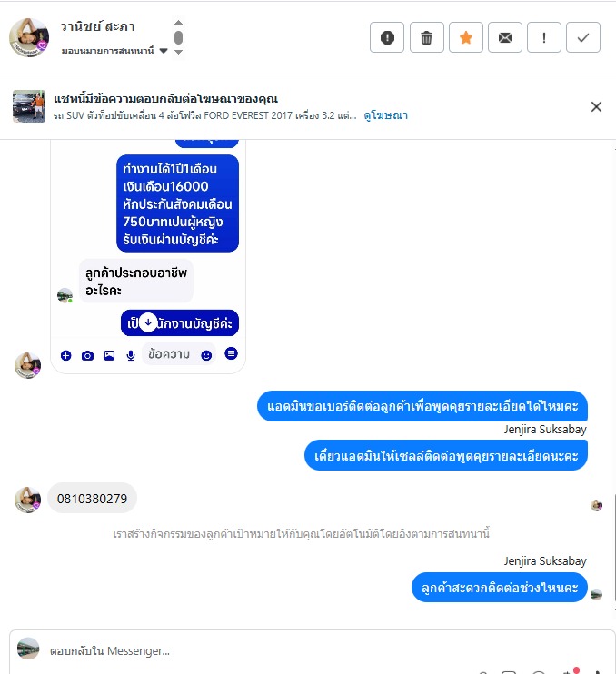
Task: Toggle the orange star on conversation
Action: pos(465,37)
